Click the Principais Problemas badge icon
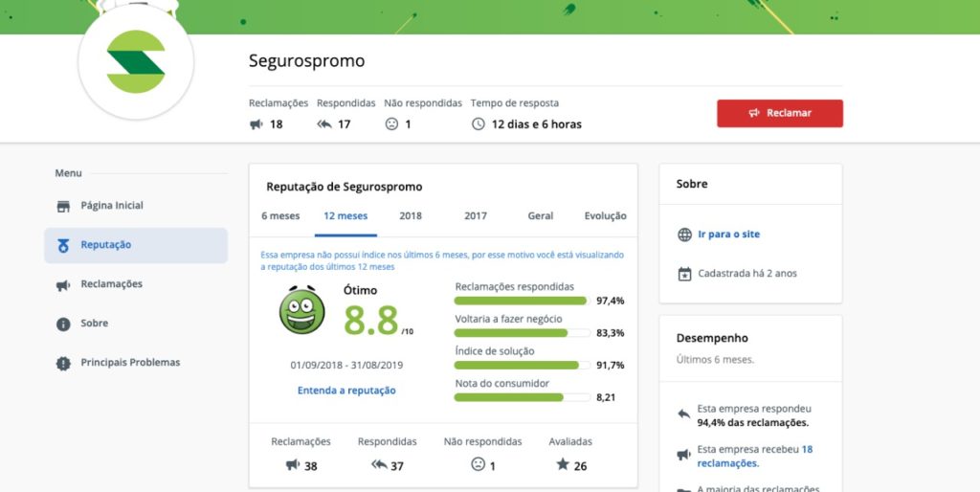This screenshot has height=492, width=980. 63,363
